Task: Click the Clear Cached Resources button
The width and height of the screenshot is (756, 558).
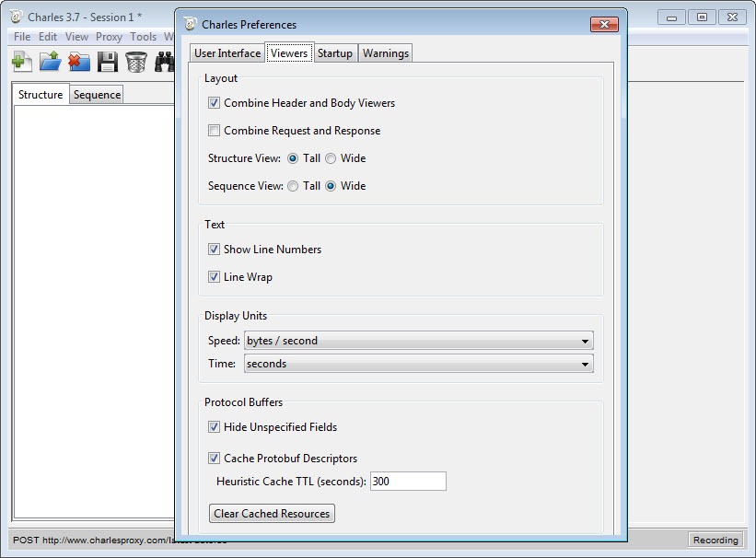Action: (x=272, y=513)
